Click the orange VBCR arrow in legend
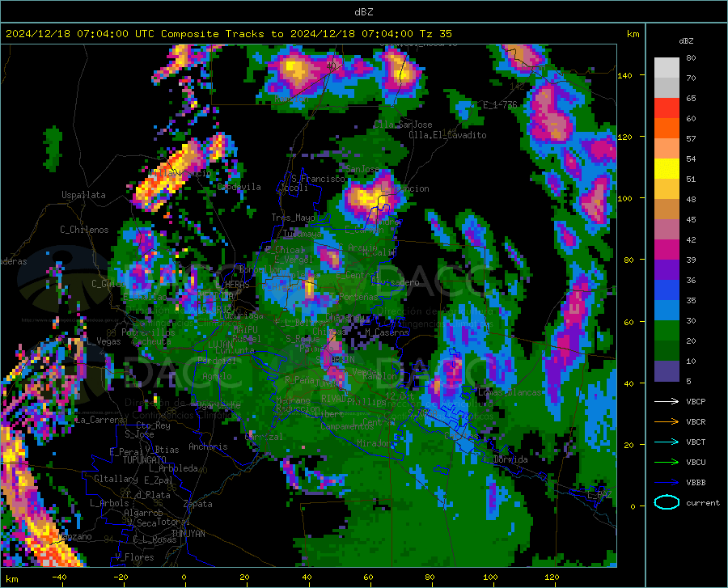Image resolution: width=728 pixels, height=588 pixels. point(667,422)
